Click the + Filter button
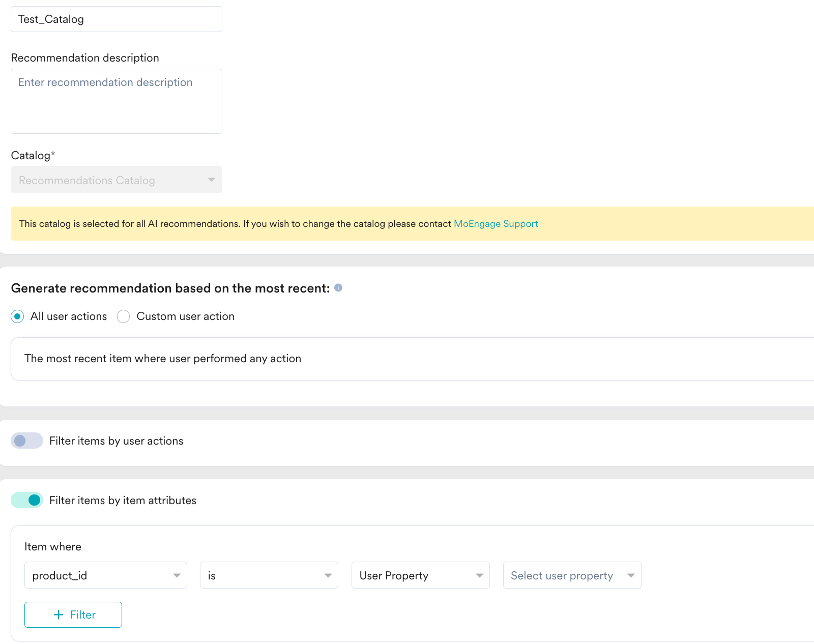 click(x=73, y=614)
